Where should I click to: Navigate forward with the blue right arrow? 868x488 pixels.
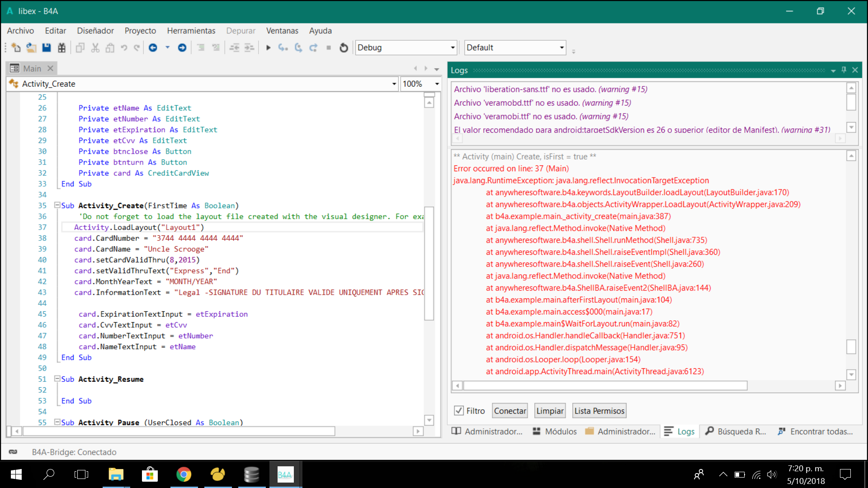click(182, 47)
